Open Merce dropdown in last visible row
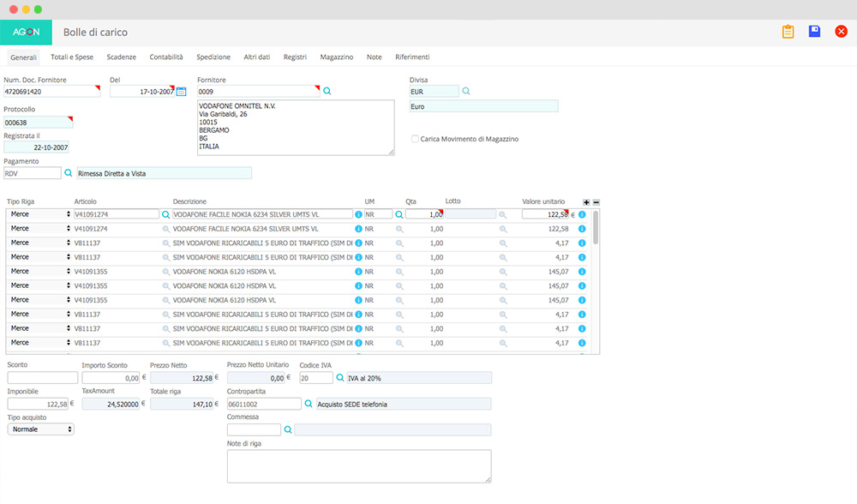The height and width of the screenshot is (504, 857). click(40, 342)
